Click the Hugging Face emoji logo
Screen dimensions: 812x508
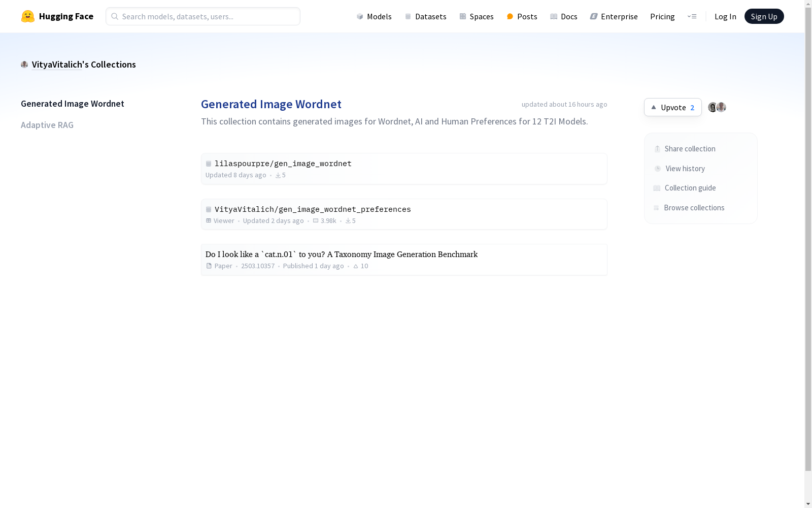[x=28, y=16]
